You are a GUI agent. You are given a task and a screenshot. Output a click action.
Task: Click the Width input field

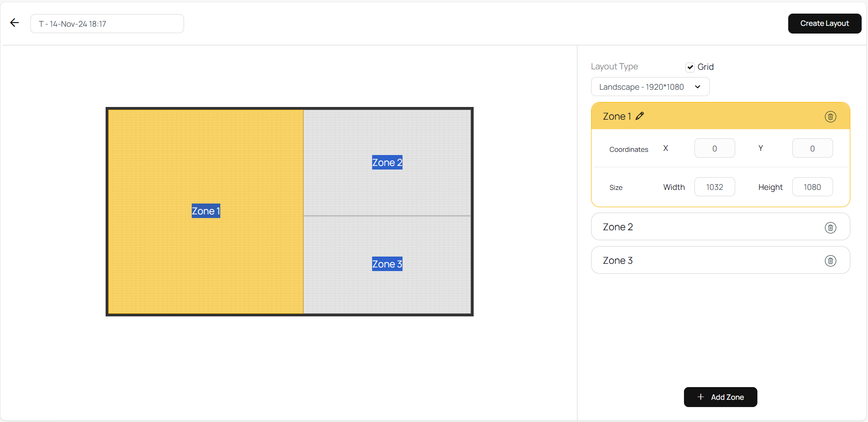coord(714,187)
